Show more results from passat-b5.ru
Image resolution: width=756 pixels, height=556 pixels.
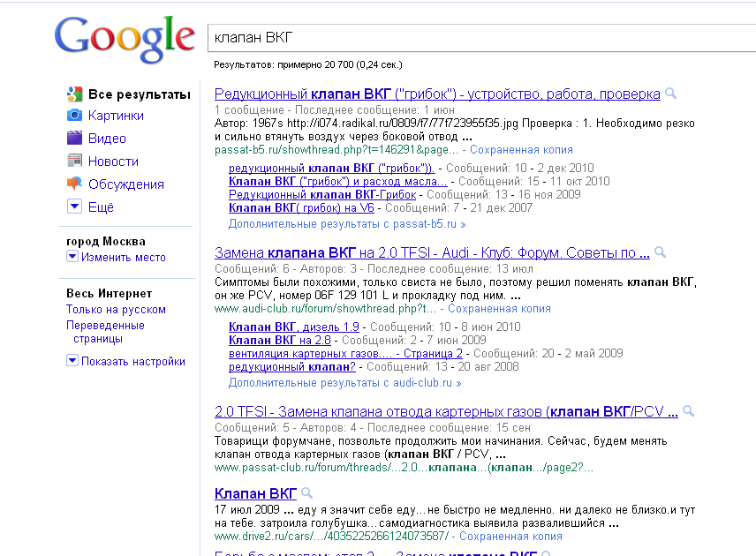click(x=347, y=224)
